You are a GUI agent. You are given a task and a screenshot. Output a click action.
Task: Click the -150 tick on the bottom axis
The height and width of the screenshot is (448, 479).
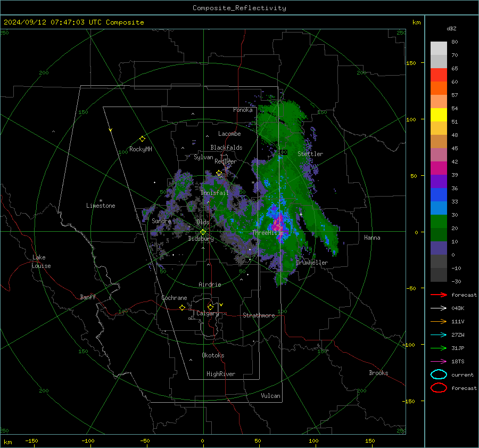pyautogui.click(x=31, y=441)
